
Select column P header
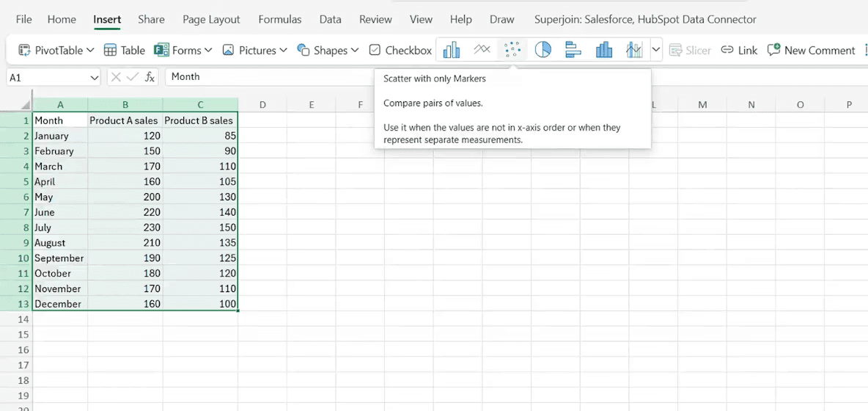(849, 105)
